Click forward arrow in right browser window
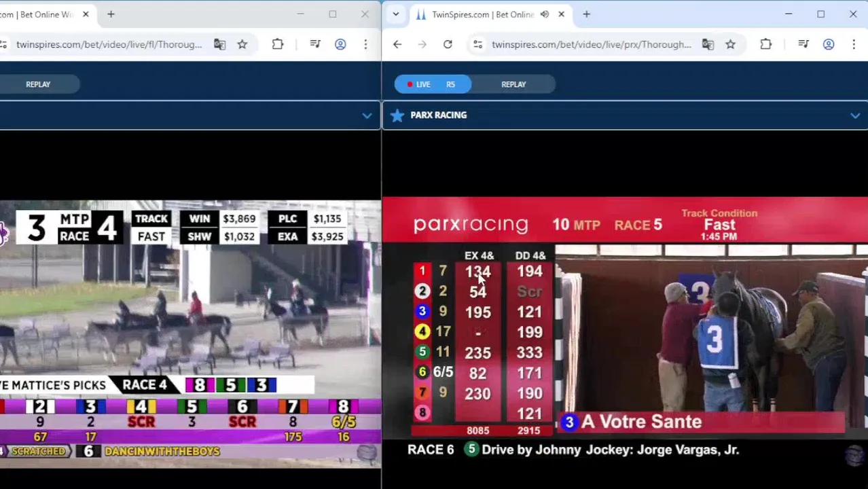 (422, 44)
